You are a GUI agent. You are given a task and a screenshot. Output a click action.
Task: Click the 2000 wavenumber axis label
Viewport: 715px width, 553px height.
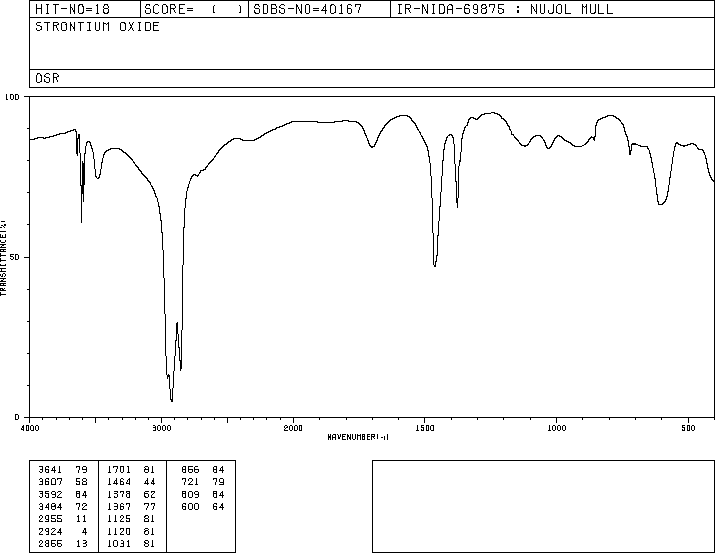click(x=293, y=428)
